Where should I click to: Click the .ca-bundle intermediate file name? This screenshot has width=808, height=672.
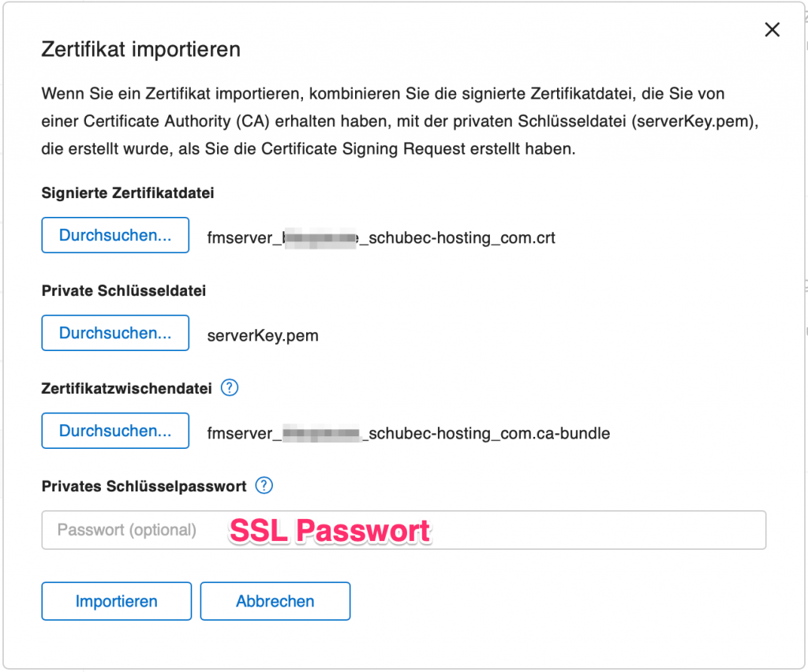(409, 434)
